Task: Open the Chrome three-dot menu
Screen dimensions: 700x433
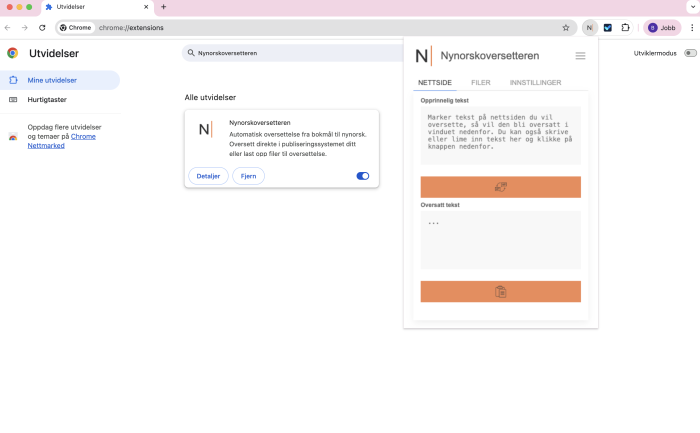Action: (x=691, y=28)
